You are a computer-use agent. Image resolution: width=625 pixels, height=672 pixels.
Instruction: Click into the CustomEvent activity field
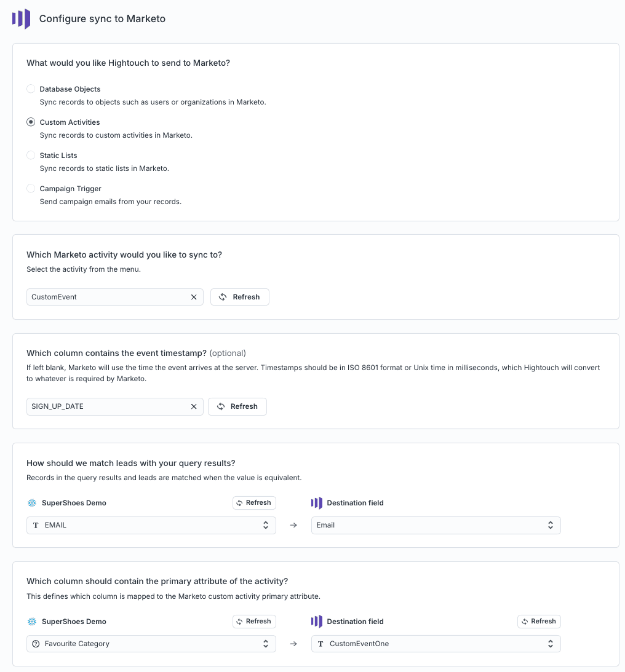click(x=108, y=297)
